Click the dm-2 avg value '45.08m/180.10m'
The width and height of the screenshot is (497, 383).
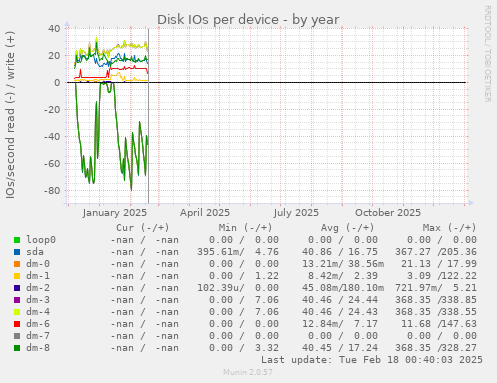pyautogui.click(x=343, y=288)
